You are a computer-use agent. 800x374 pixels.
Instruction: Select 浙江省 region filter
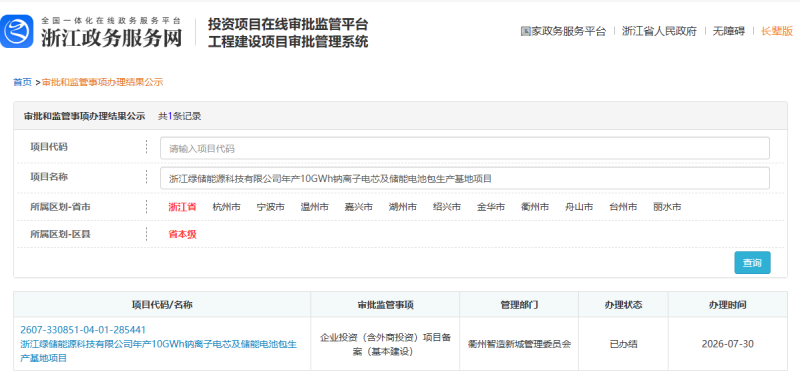pyautogui.click(x=182, y=207)
